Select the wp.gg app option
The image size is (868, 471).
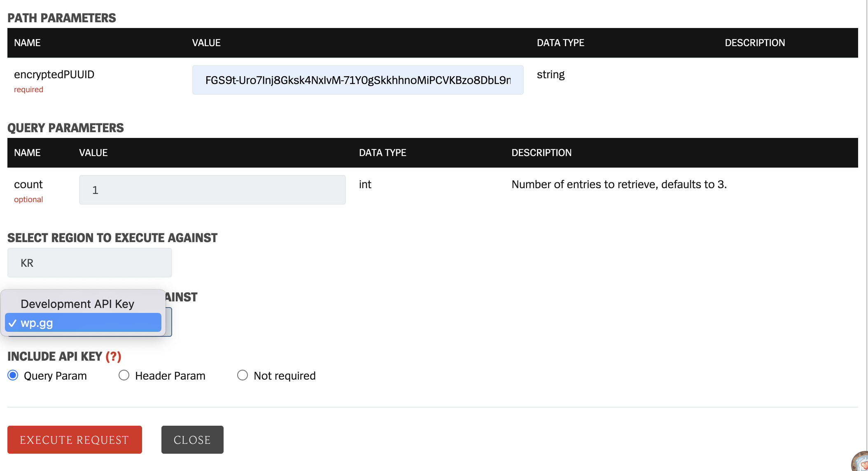(x=82, y=323)
